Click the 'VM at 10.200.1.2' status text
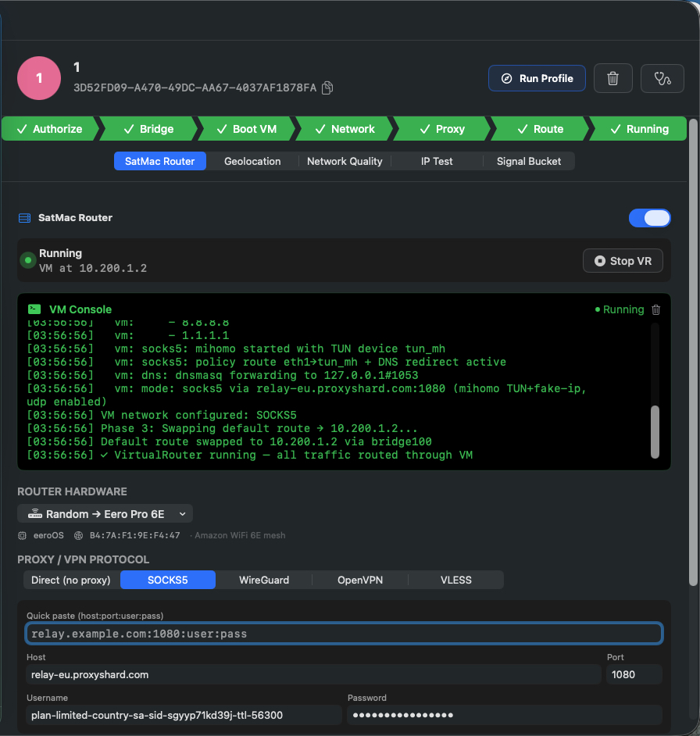 coord(93,269)
